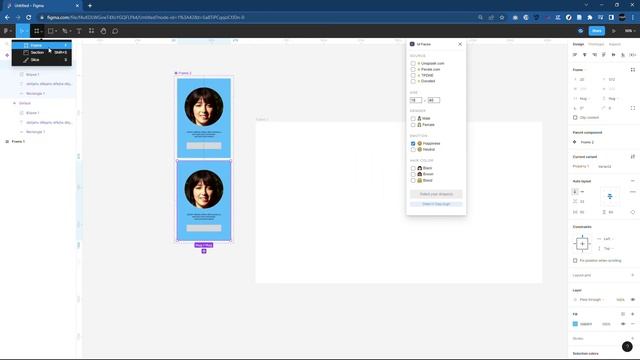Click the align vertical centers icon
This screenshot has width=640, height=360.
[x=613, y=55]
